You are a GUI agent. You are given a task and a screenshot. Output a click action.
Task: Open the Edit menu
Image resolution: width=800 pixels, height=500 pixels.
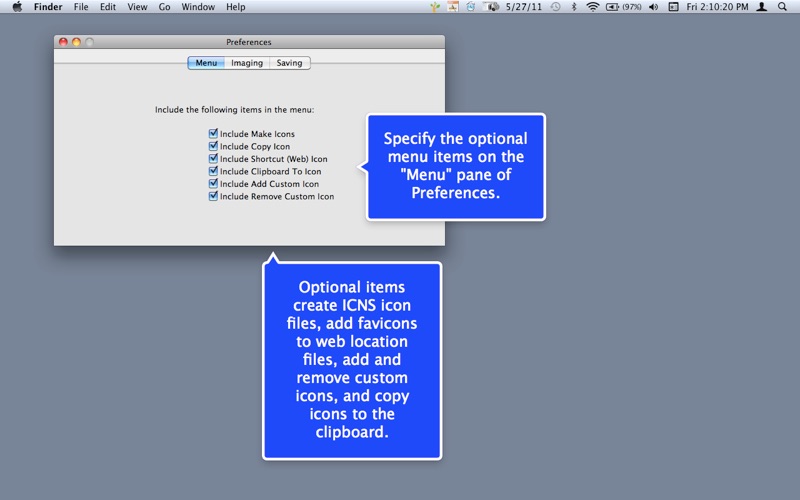click(x=108, y=7)
